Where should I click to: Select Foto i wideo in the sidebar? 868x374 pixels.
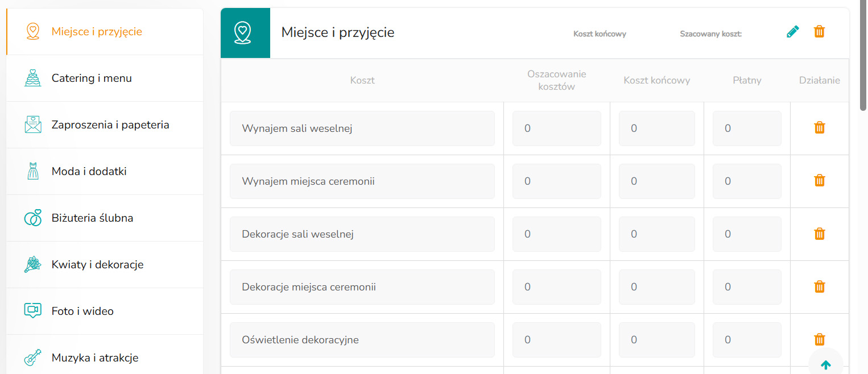(82, 311)
